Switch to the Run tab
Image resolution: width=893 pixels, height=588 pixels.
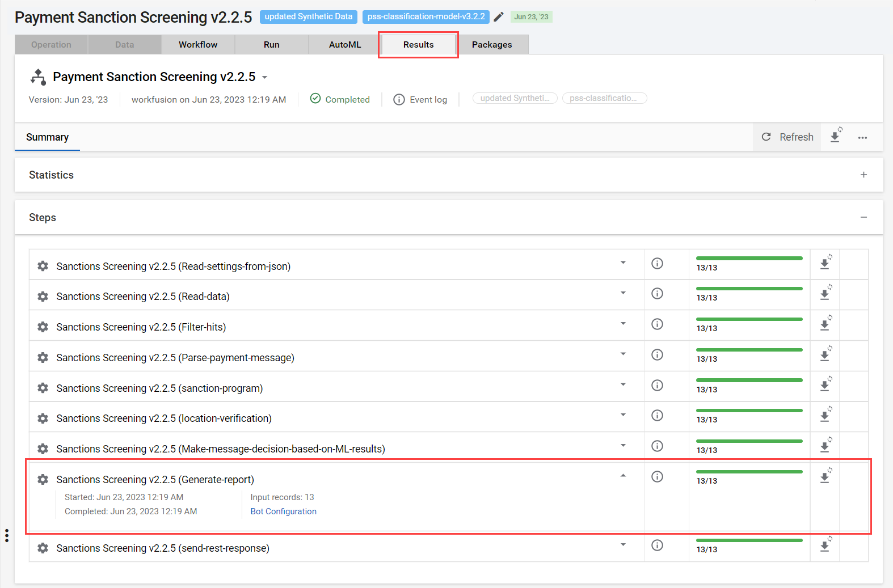272,45
